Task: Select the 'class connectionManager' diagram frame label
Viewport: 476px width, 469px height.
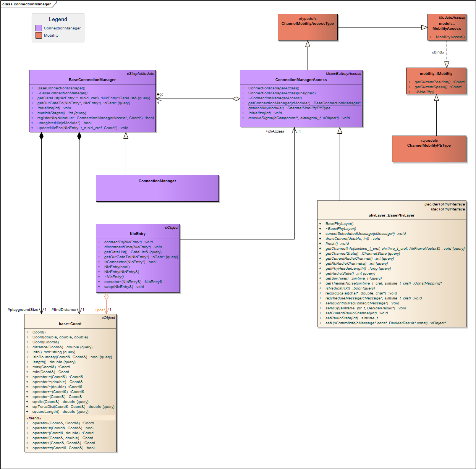Action: (x=27, y=4)
